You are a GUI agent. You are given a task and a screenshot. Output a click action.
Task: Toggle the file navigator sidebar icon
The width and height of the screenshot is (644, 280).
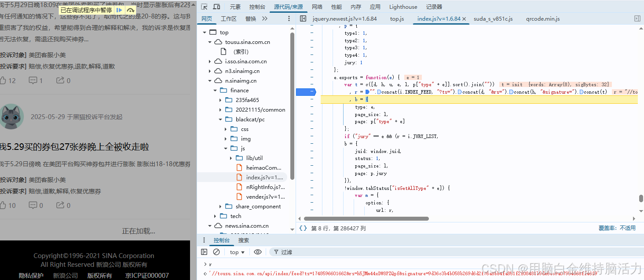tap(303, 18)
